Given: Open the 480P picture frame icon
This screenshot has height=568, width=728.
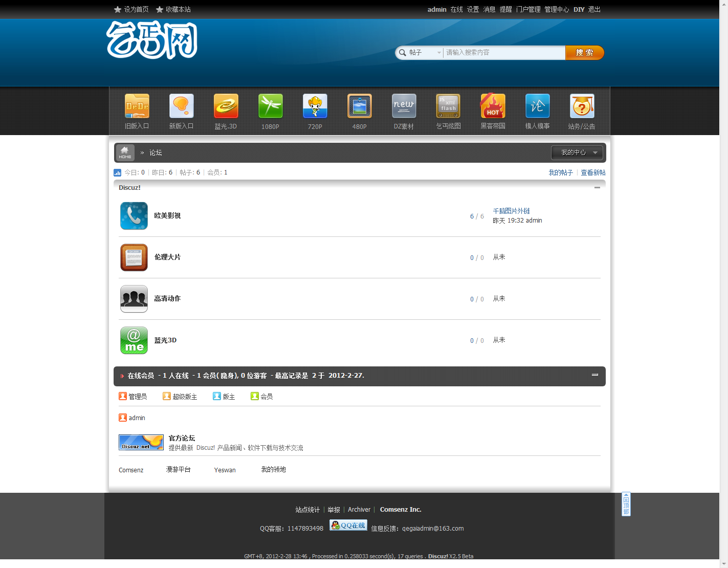Looking at the screenshot, I should (x=360, y=106).
